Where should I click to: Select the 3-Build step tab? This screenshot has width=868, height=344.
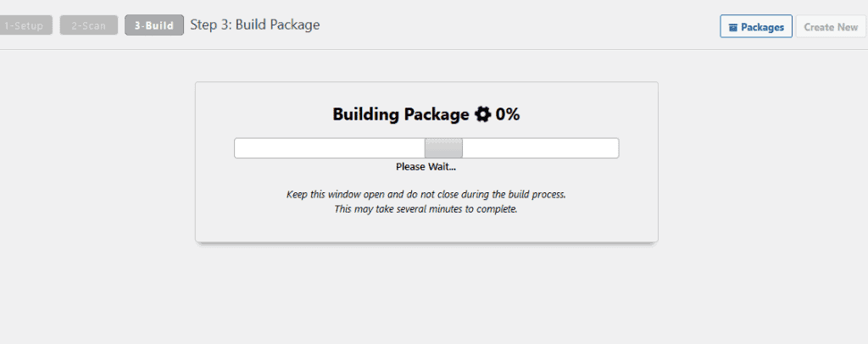153,25
